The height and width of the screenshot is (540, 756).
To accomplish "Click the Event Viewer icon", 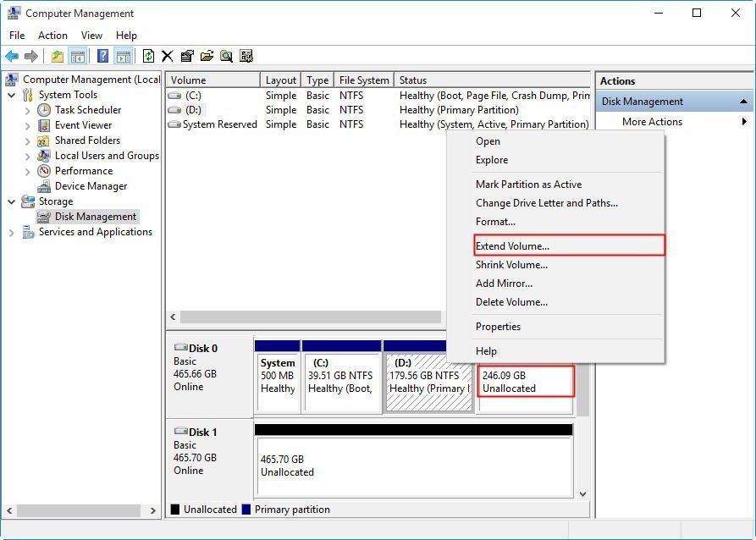I will pyautogui.click(x=44, y=125).
